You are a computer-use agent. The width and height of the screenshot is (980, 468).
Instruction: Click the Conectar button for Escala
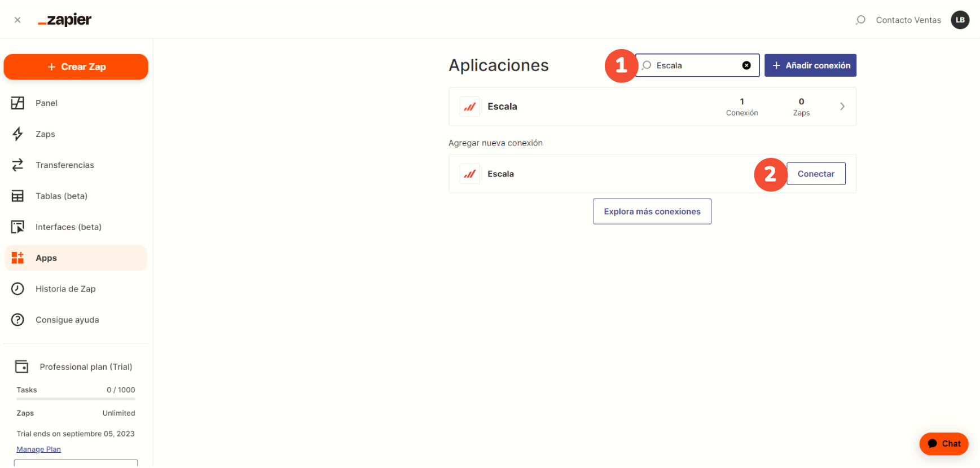tap(816, 174)
